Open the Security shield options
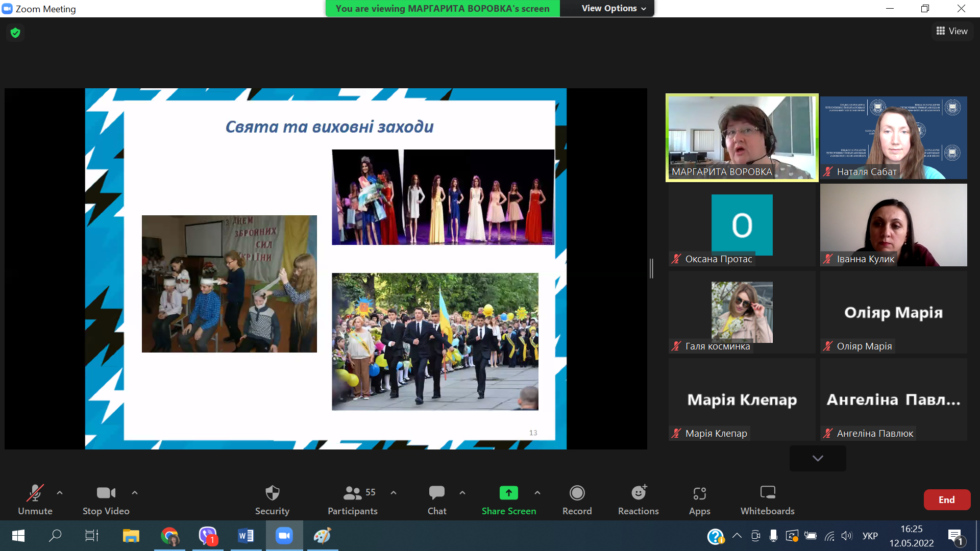 point(272,499)
